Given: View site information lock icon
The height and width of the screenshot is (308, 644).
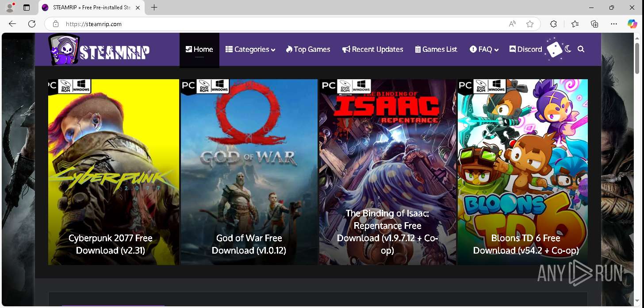Looking at the screenshot, I should coord(56,24).
